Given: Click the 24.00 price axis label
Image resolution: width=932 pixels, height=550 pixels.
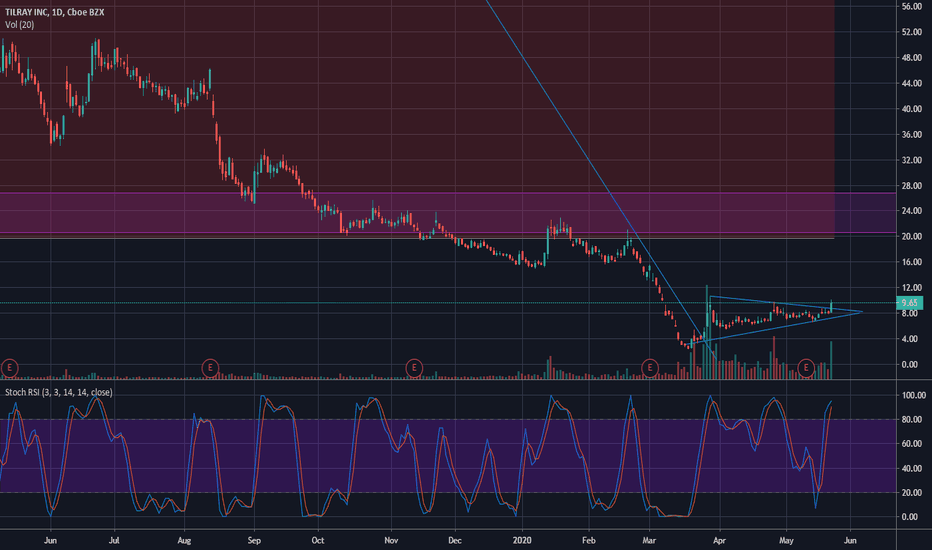Looking at the screenshot, I should (x=911, y=211).
